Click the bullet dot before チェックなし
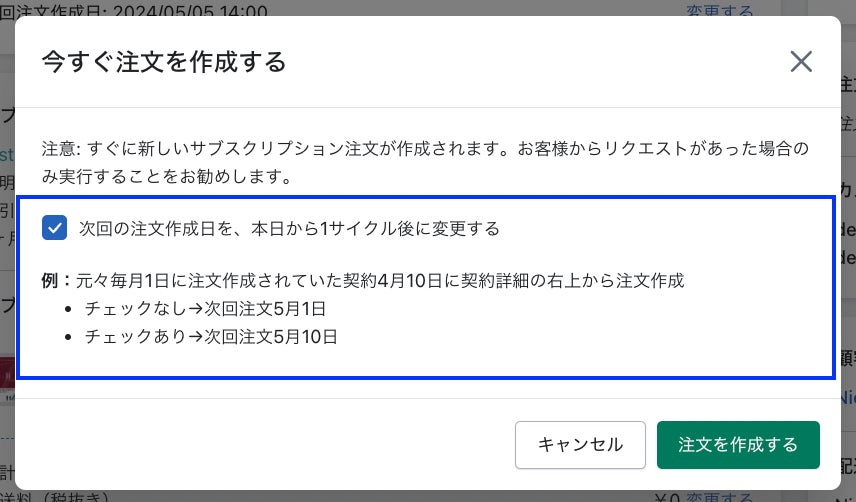The height and width of the screenshot is (502, 856). click(x=68, y=309)
